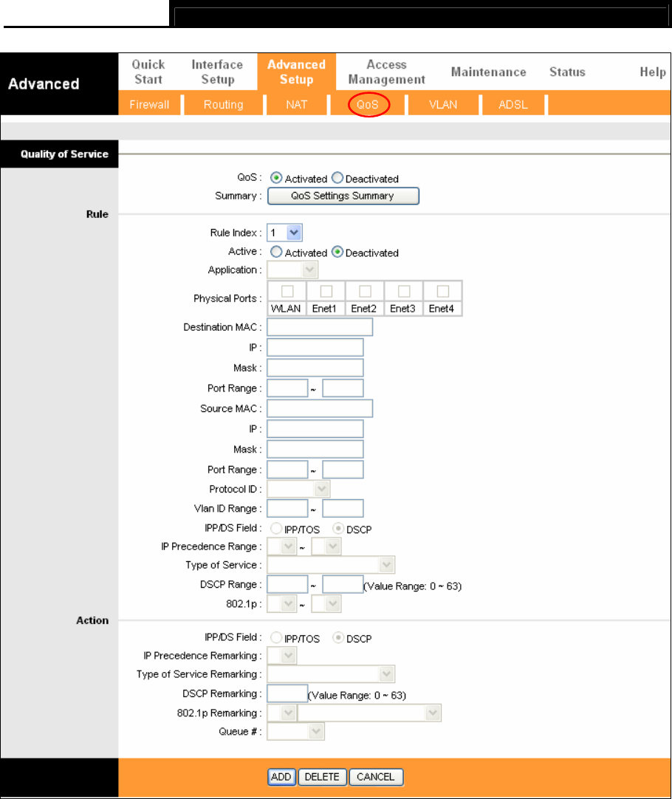Viewport: 672px width, 799px height.
Task: Open the Maintenance menu tab
Action: pyautogui.click(x=488, y=72)
